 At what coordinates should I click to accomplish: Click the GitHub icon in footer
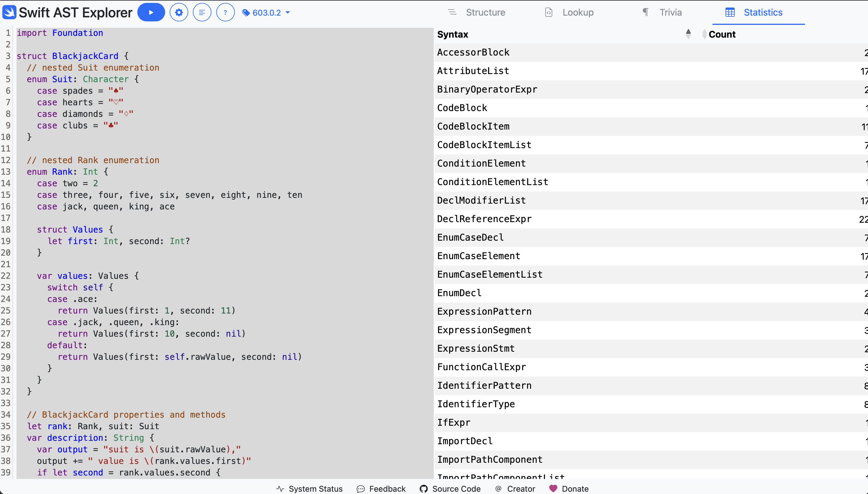424,489
